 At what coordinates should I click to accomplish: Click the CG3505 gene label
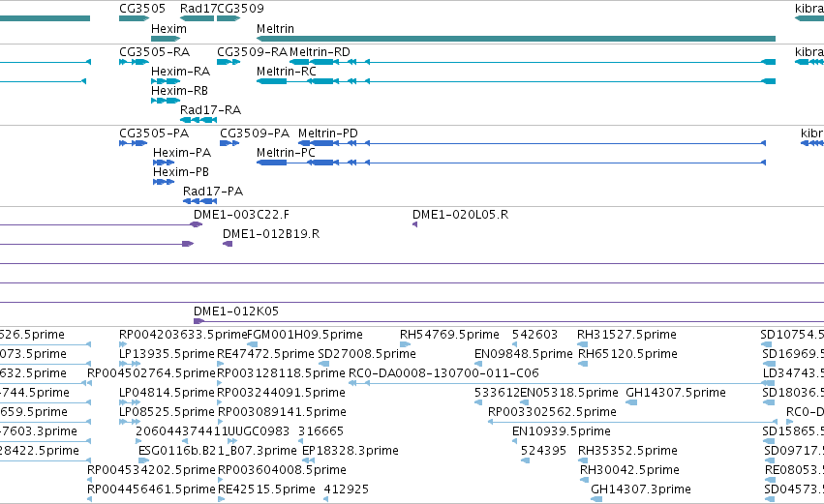point(142,9)
